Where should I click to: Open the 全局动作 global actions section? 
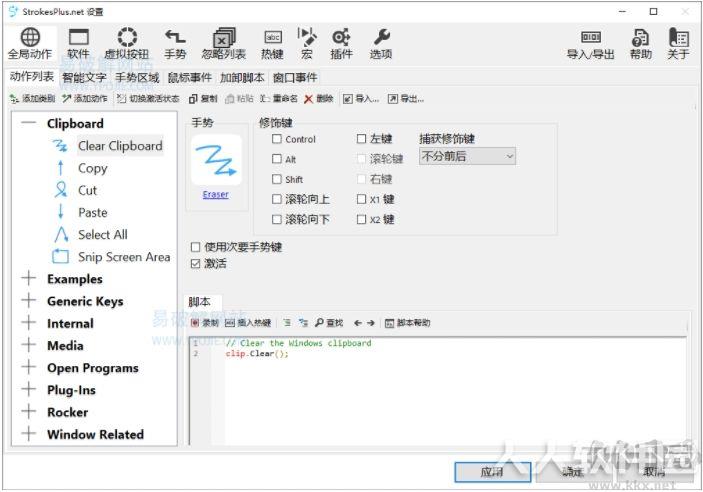pyautogui.click(x=30, y=44)
